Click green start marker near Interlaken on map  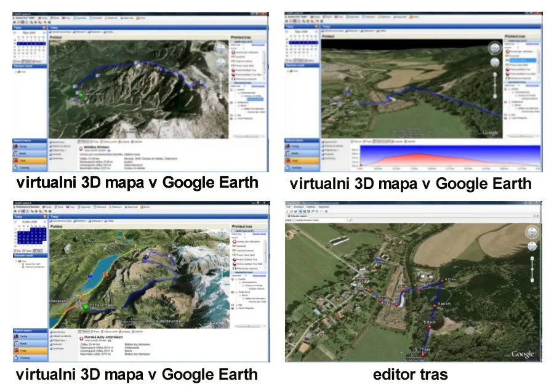[86, 306]
